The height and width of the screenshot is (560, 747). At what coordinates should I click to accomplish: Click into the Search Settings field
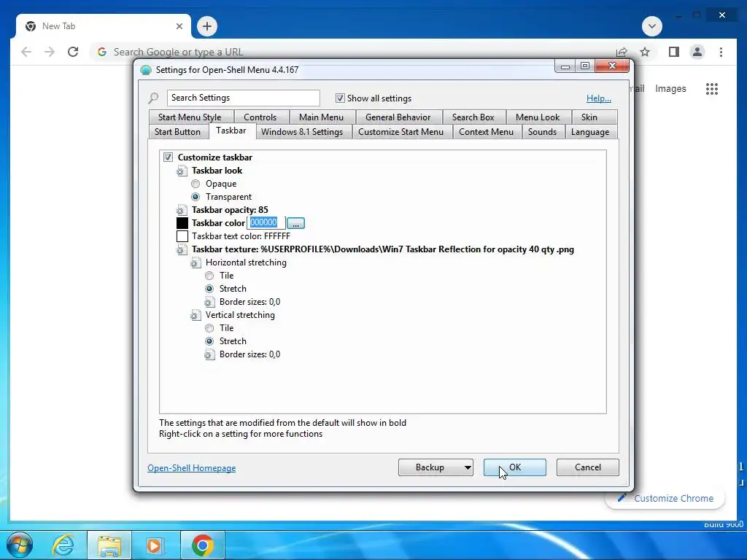[243, 98]
